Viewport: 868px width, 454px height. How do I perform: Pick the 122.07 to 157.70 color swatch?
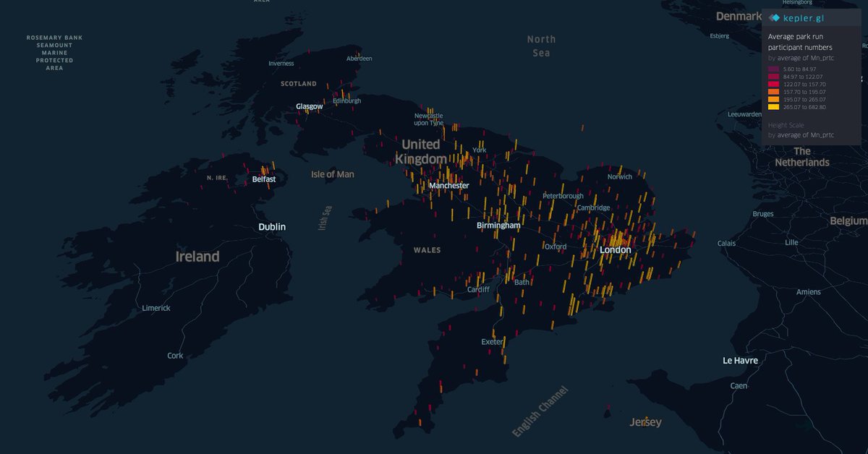coord(773,84)
